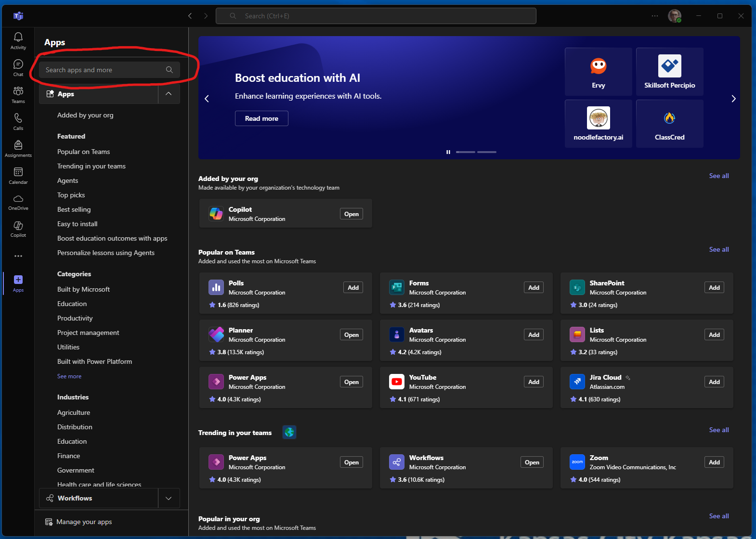Add the Zoom app
756x539 pixels.
pyautogui.click(x=715, y=462)
